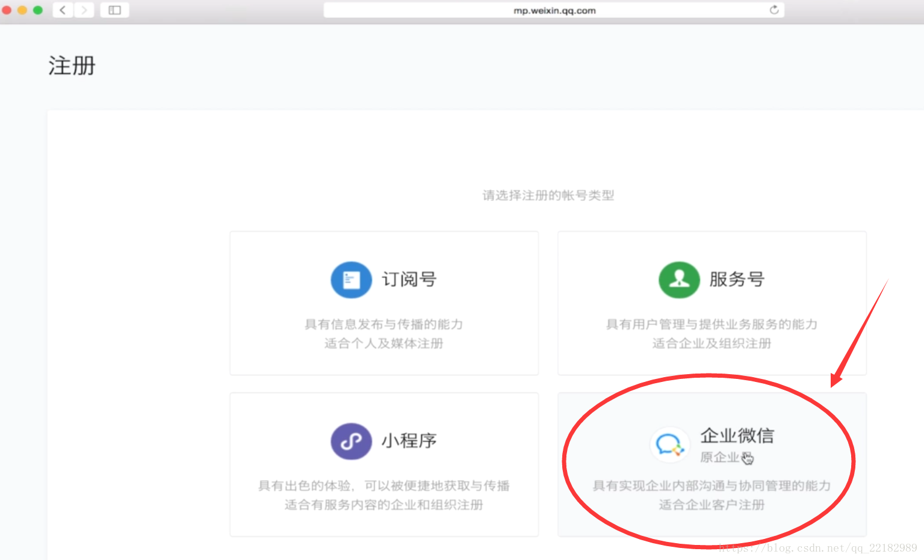This screenshot has height=560, width=924.
Task: Click the 具有用户管理与提供业务服务的能力 description
Action: tap(712, 324)
